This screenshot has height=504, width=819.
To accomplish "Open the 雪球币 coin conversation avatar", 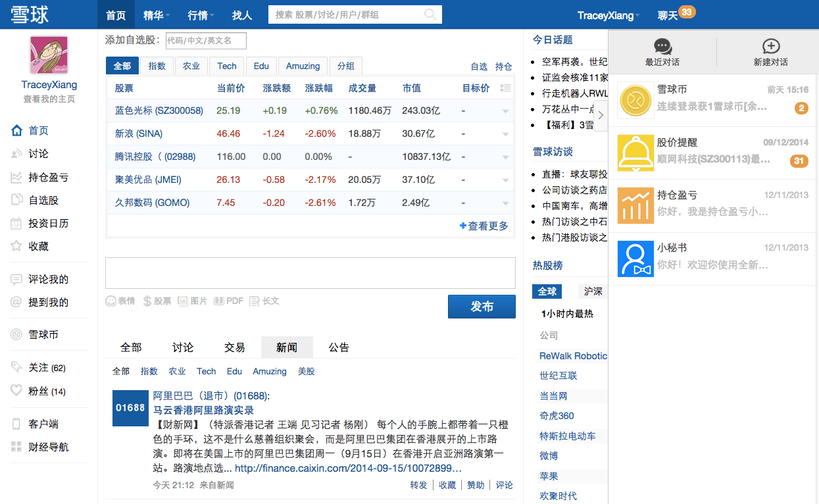I will point(635,100).
